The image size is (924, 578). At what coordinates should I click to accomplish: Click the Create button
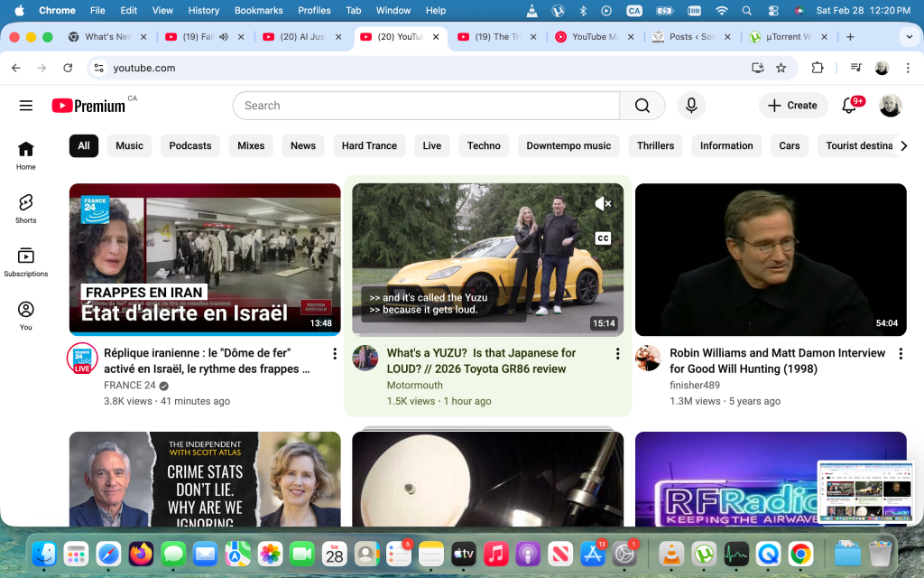tap(792, 106)
